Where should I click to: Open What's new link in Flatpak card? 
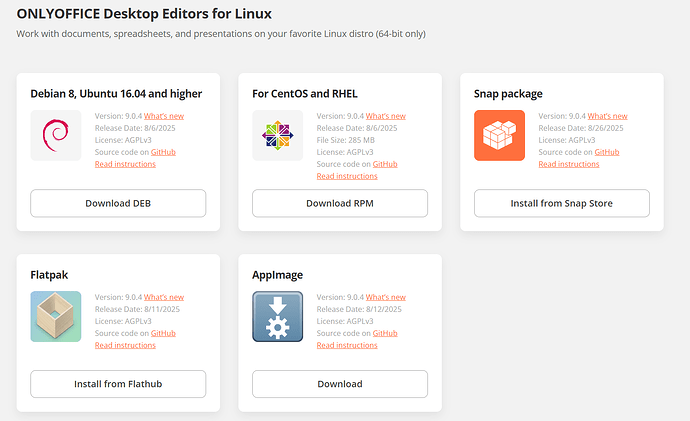point(164,297)
